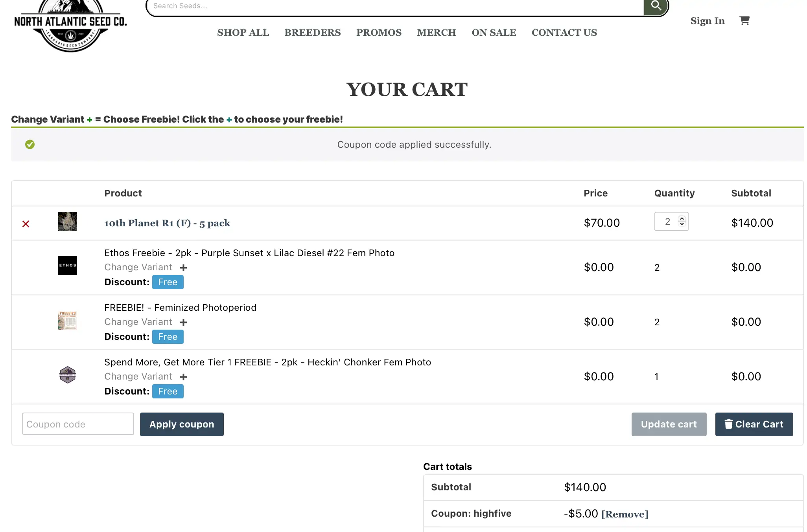Go to the ON SALE page
This screenshot has height=532, width=807.
[494, 33]
